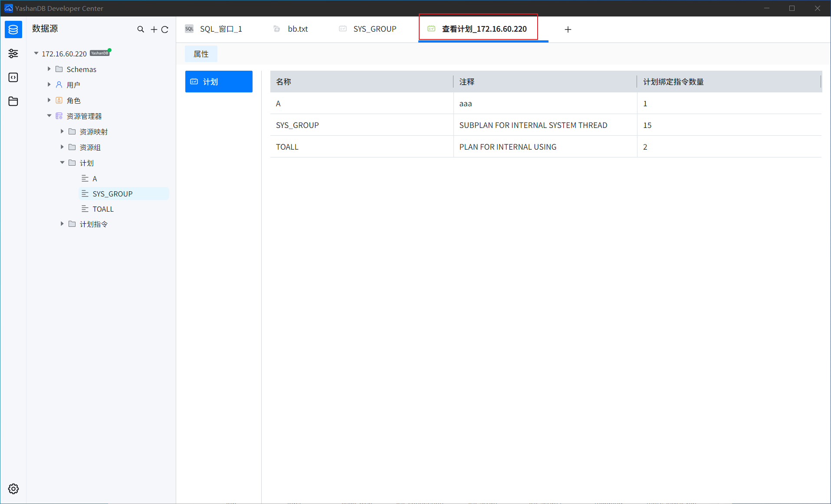Select the tuning/parameters sidebar icon
Screen dimensions: 831x504
click(13, 53)
